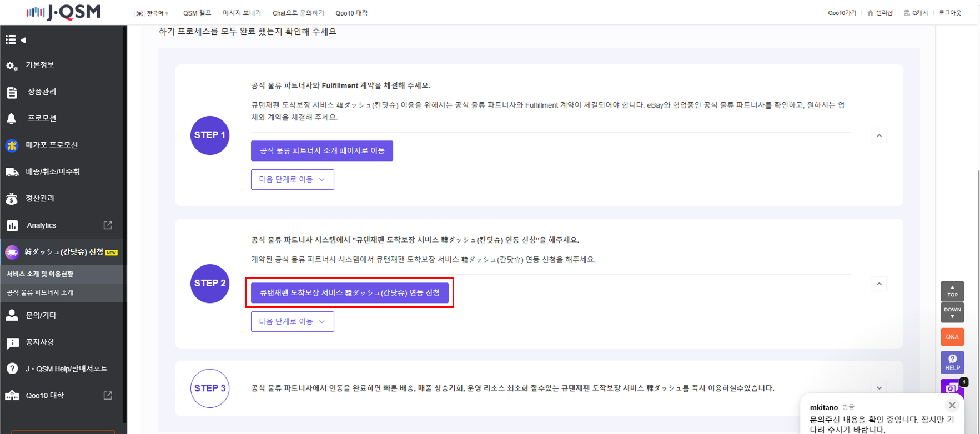The width and height of the screenshot is (980, 434).
Task: Collapse the STEP 1 section chevron
Action: (x=879, y=135)
